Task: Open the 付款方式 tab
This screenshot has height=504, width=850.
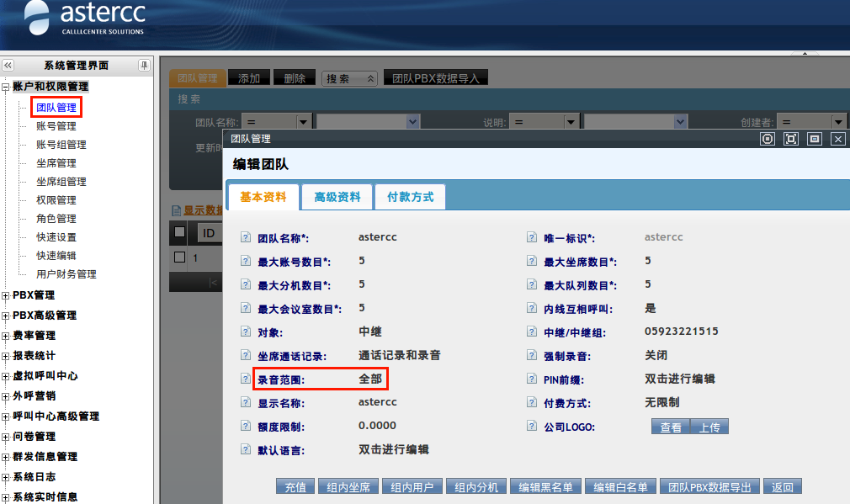Action: pyautogui.click(x=410, y=197)
